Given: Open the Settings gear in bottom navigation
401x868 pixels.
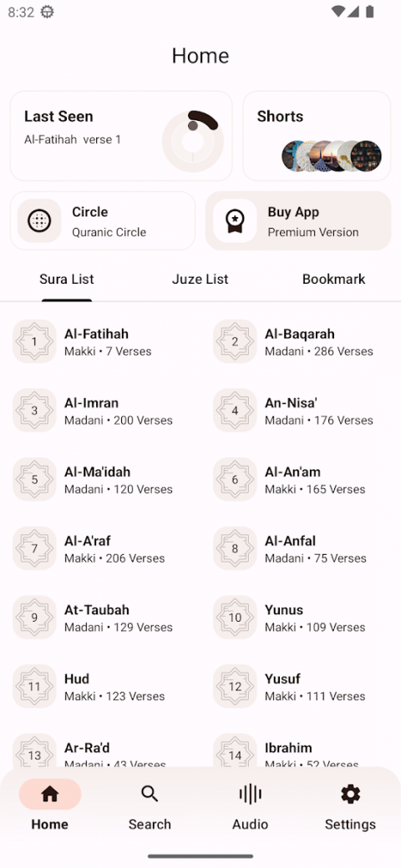Looking at the screenshot, I should 350,795.
